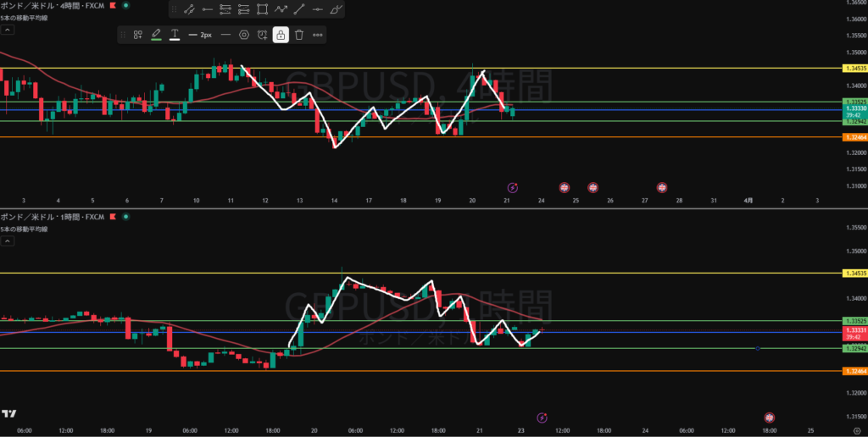The height and width of the screenshot is (437, 868).
Task: Collapse the indicator legend on upper chart
Action: pyautogui.click(x=7, y=29)
